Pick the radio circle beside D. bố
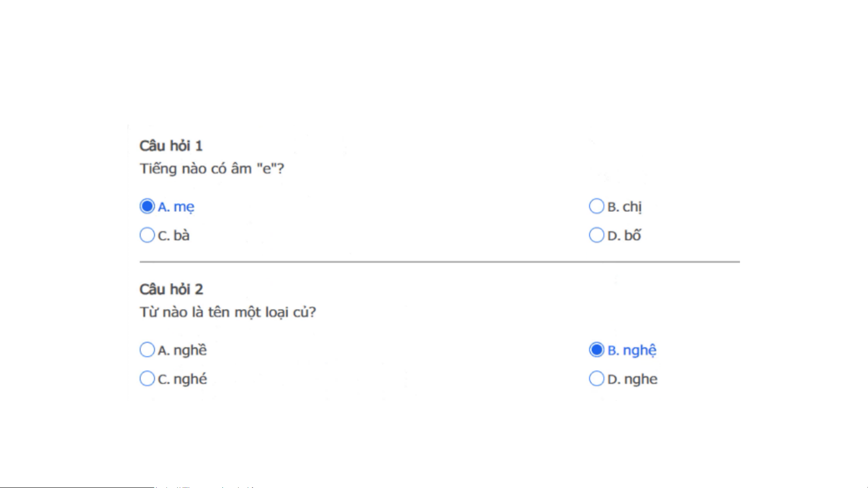This screenshot has width=868, height=488. click(596, 235)
